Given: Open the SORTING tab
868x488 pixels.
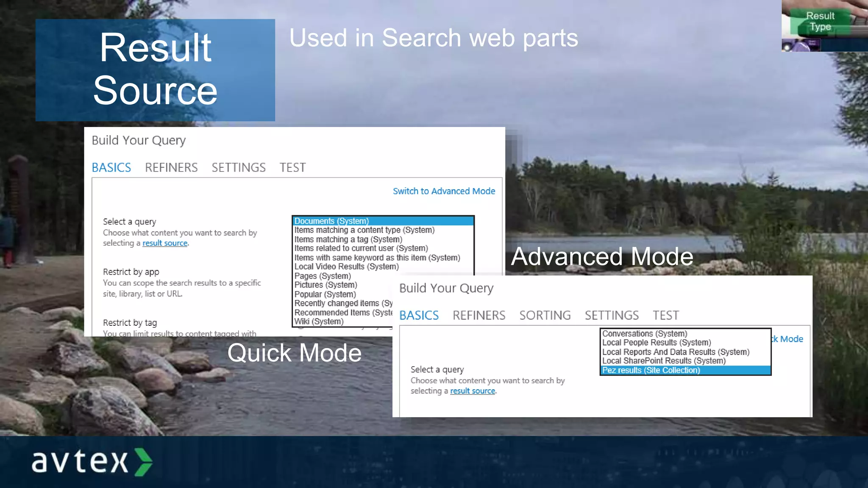Looking at the screenshot, I should pyautogui.click(x=545, y=315).
